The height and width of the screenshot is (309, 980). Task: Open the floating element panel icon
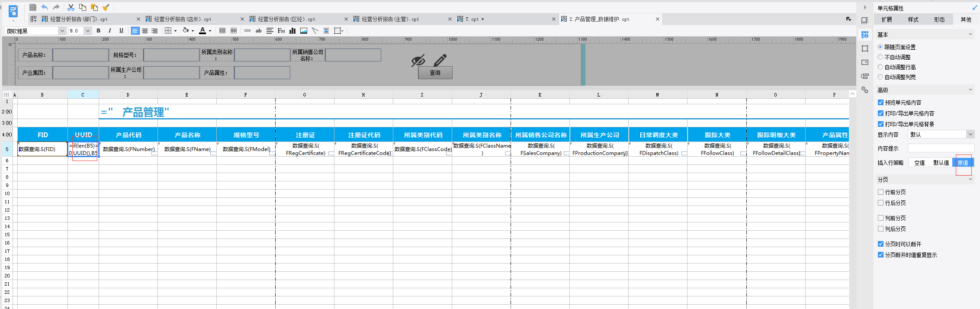click(865, 48)
